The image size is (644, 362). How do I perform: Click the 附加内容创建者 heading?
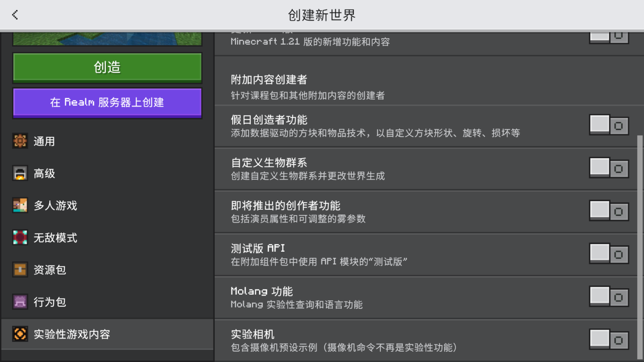[269, 80]
